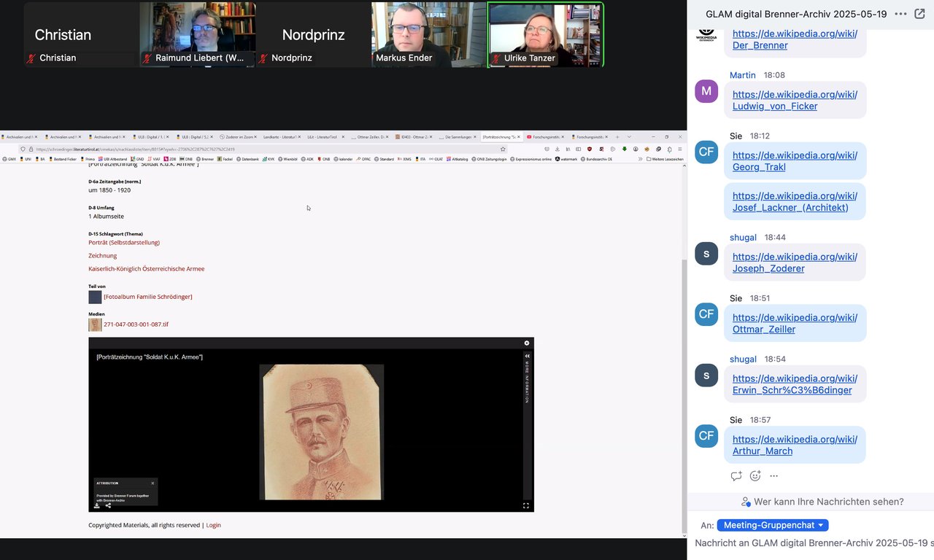Open Fotoalbum Familie Schrödinger link
Screen dimensions: 934x560
pos(148,297)
